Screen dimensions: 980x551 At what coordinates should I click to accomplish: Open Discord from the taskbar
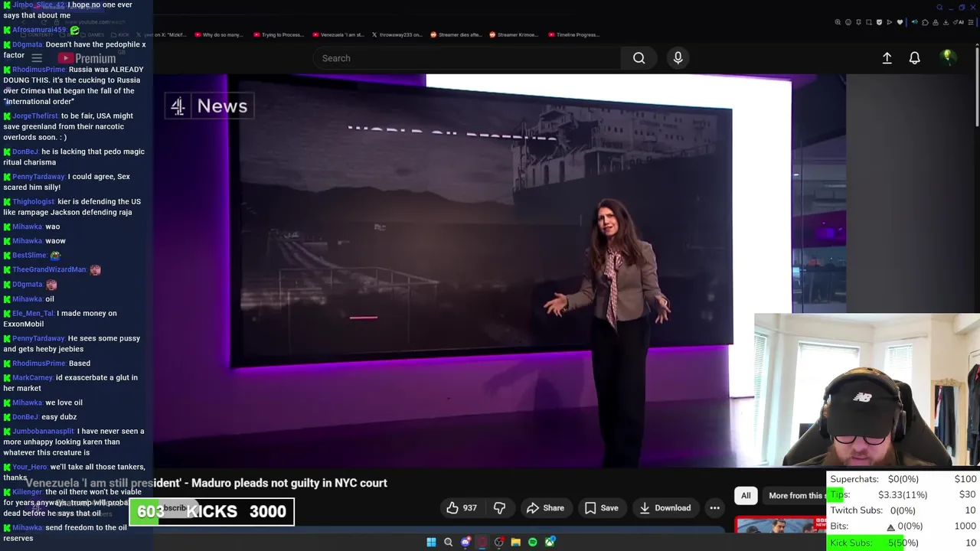coord(465,542)
